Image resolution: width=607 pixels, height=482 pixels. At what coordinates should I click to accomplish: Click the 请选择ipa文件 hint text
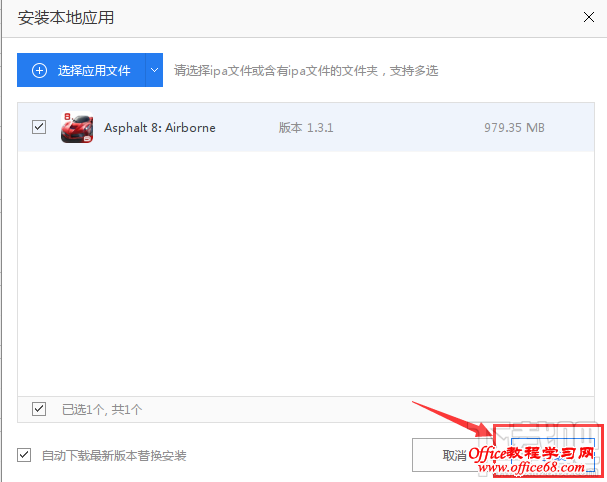tap(306, 70)
